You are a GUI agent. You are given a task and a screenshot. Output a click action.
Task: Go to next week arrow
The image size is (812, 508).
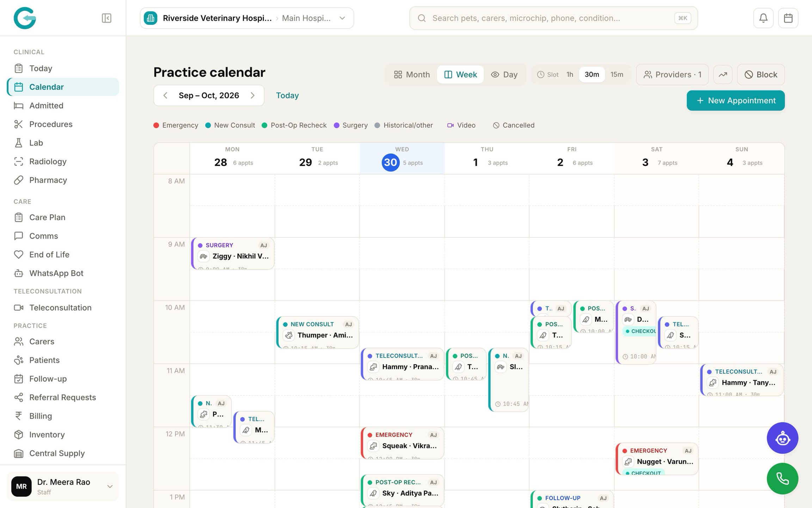[x=253, y=95]
